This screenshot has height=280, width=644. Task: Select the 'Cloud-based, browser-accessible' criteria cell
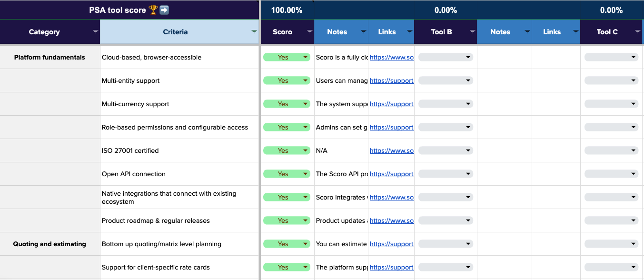[x=179, y=57]
